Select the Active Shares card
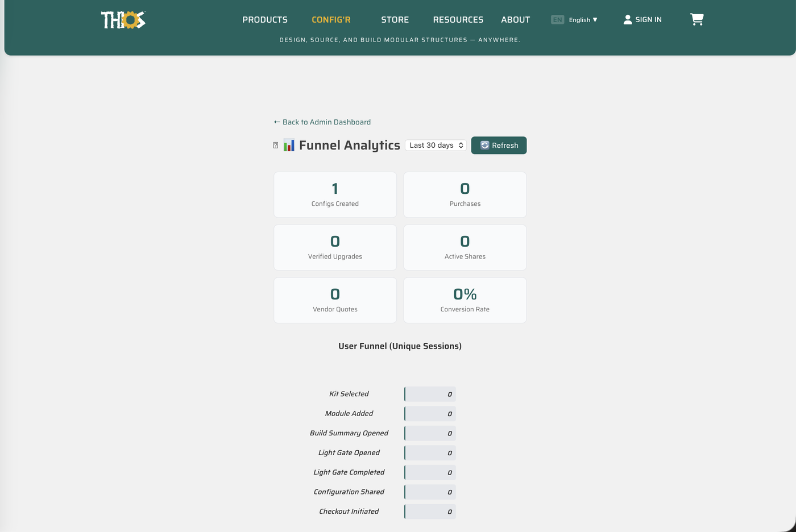This screenshot has height=532, width=796. (x=465, y=247)
